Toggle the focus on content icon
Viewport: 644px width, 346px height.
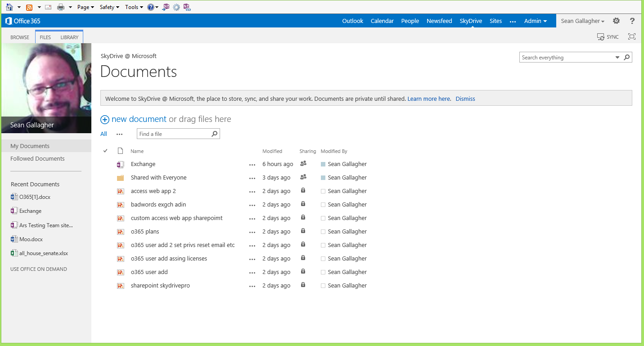[632, 37]
